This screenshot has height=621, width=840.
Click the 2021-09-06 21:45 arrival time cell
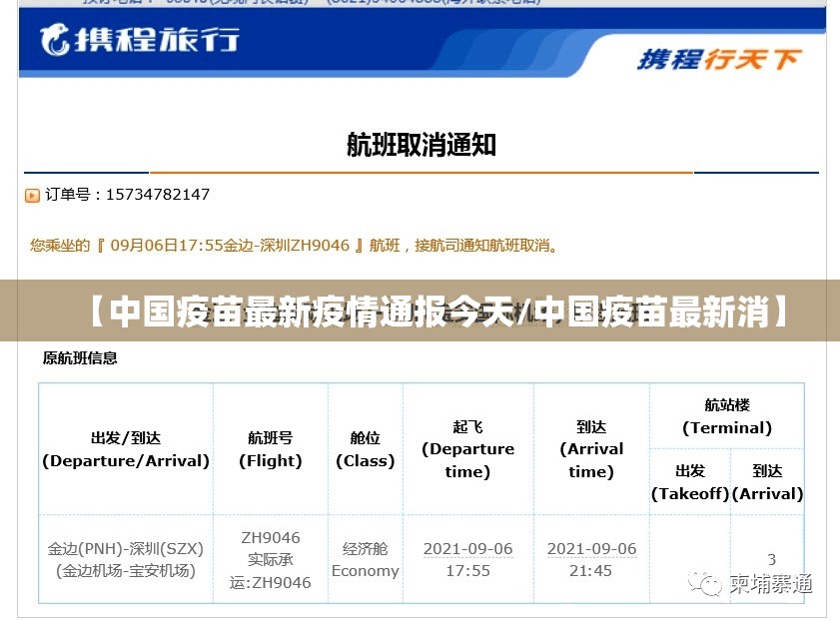coord(591,559)
